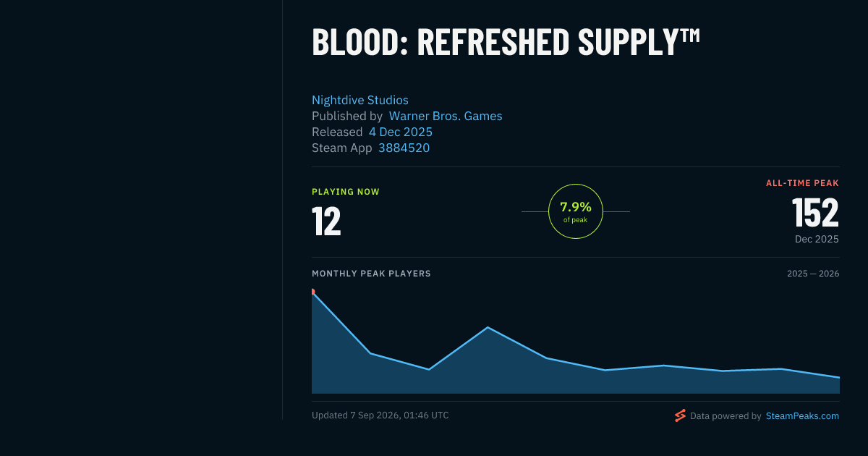868x456 pixels.
Task: Click the 7.9% of peak circle
Action: (576, 211)
